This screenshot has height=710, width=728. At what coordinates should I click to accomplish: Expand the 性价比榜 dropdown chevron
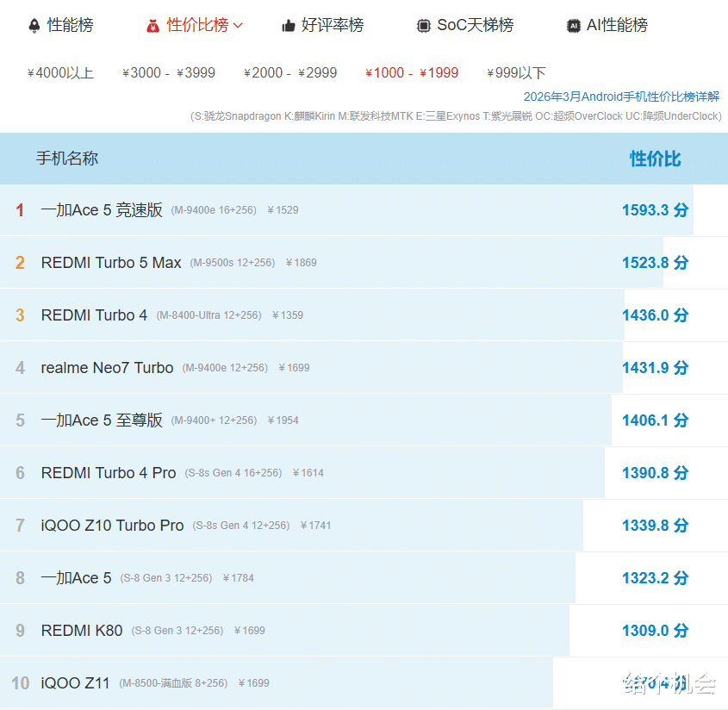[238, 26]
